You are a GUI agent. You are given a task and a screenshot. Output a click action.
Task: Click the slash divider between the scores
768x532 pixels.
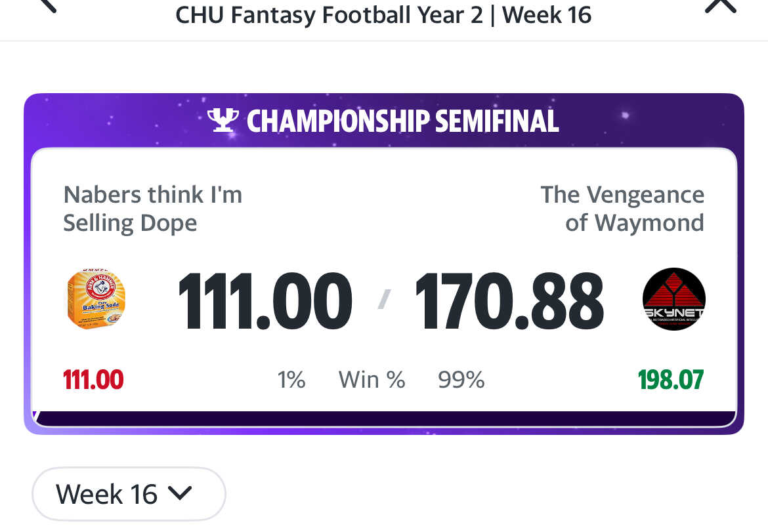384,300
